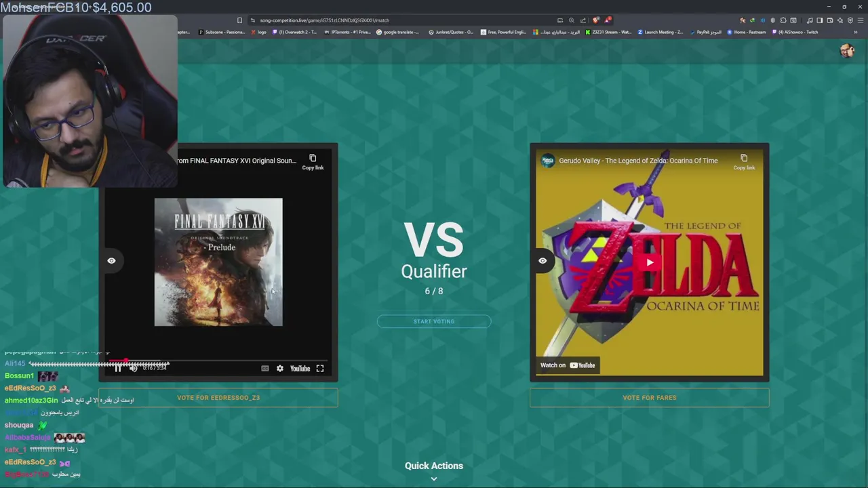Open Leo AI sparkle icon

click(840, 20)
